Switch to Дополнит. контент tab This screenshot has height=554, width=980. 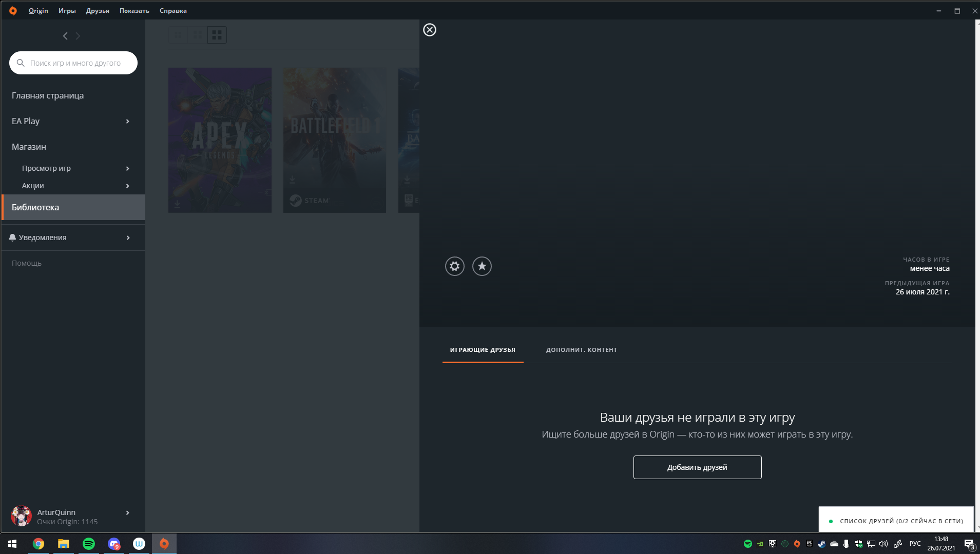pyautogui.click(x=581, y=350)
